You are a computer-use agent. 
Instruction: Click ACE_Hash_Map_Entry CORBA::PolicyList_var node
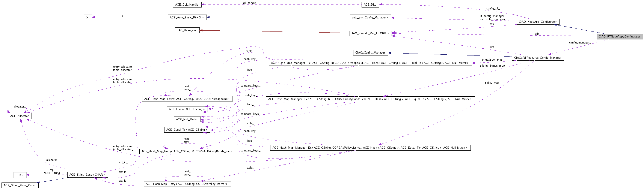click(187, 184)
